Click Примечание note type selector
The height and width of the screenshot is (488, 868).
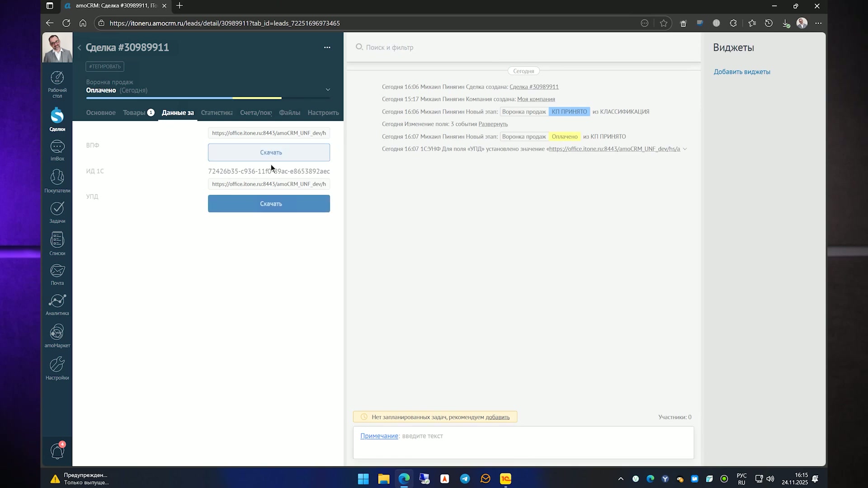click(379, 436)
